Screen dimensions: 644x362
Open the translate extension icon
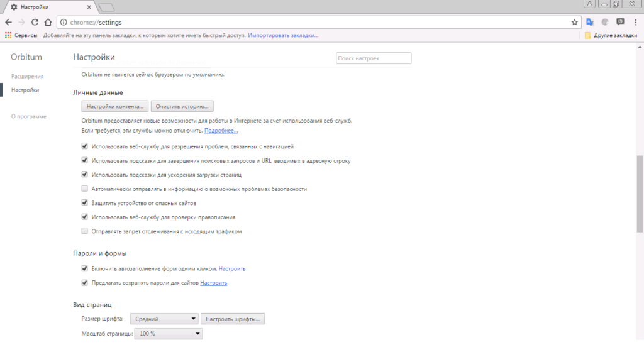pyautogui.click(x=590, y=22)
